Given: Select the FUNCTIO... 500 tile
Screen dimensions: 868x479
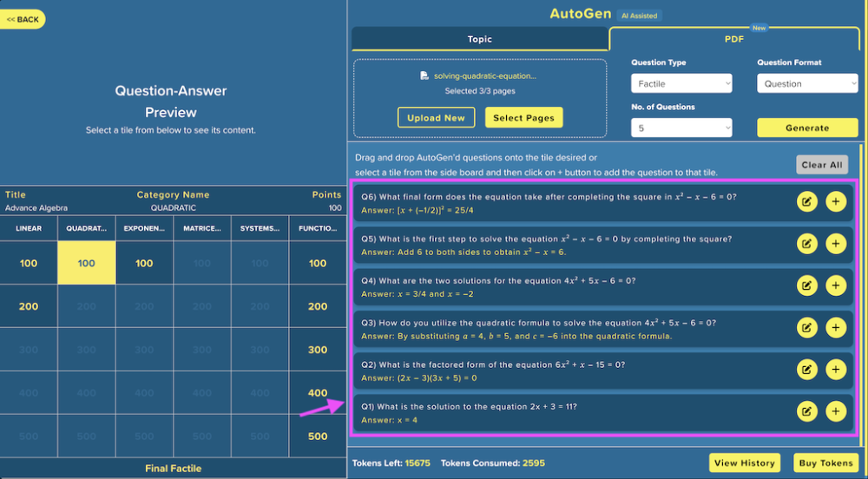Looking at the screenshot, I should point(318,436).
